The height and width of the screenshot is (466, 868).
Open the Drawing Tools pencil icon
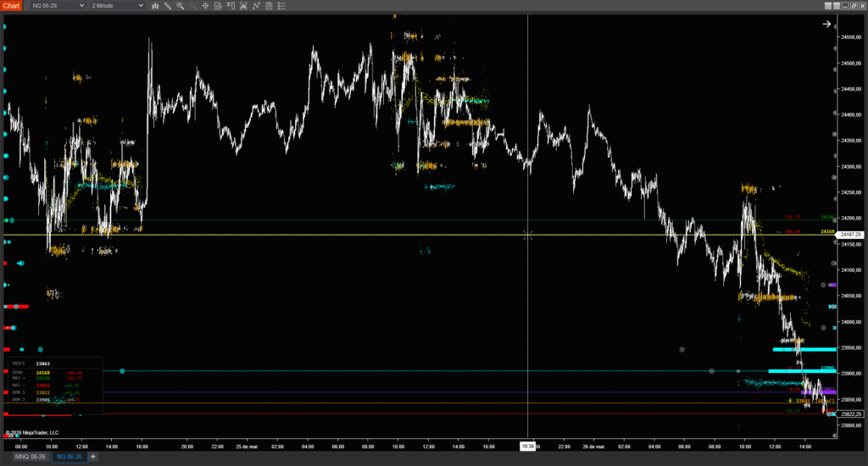coord(167,6)
